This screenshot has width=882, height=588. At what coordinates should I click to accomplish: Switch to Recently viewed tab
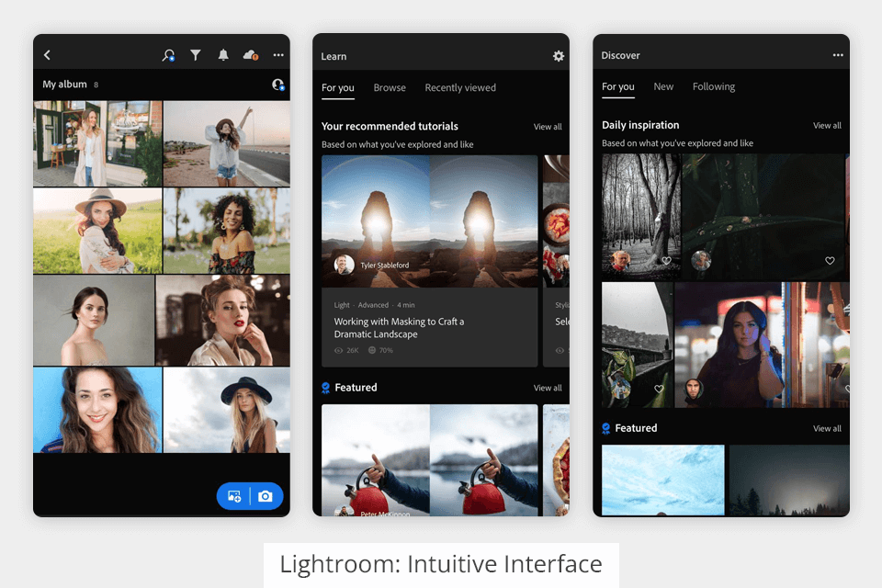coord(460,87)
